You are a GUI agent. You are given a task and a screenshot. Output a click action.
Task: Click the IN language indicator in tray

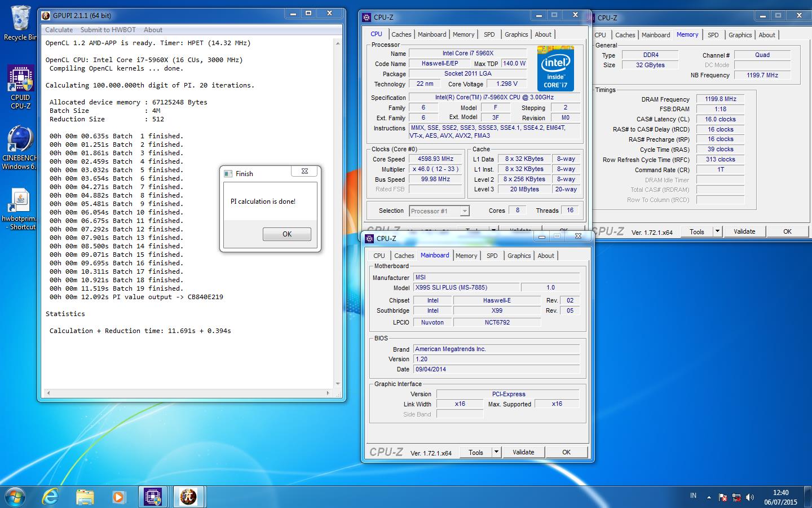pos(693,496)
